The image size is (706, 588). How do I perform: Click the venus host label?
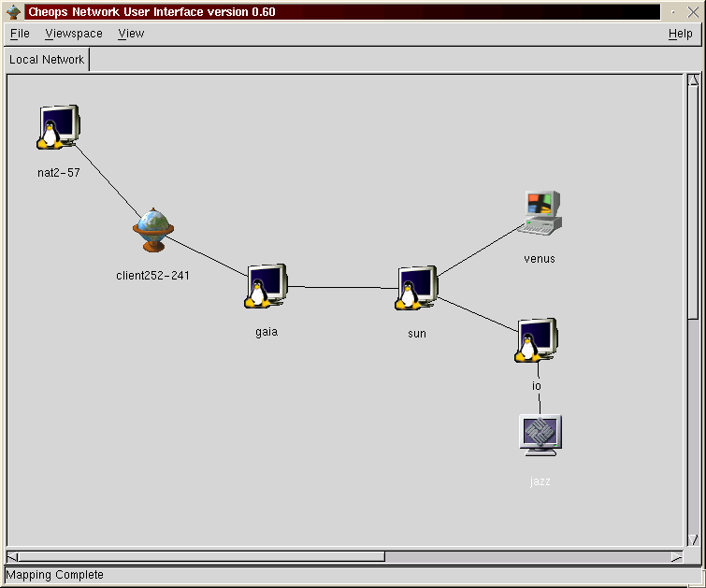coord(540,259)
